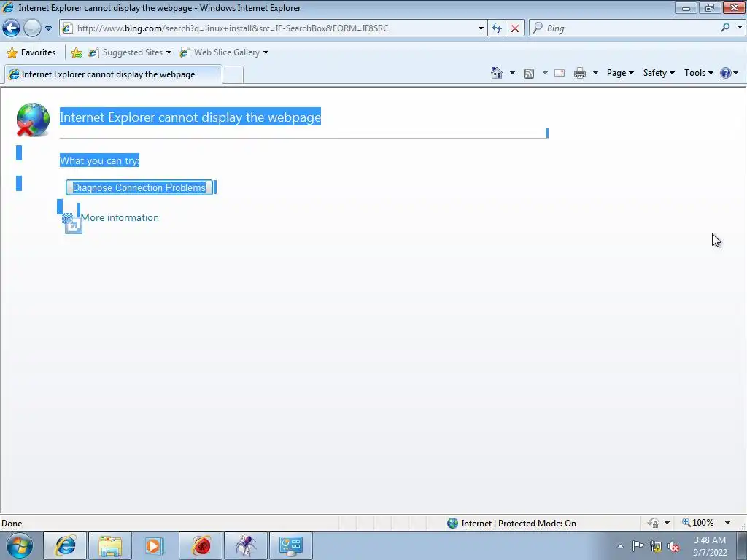Open Web Slice Gallery link

(x=220, y=52)
